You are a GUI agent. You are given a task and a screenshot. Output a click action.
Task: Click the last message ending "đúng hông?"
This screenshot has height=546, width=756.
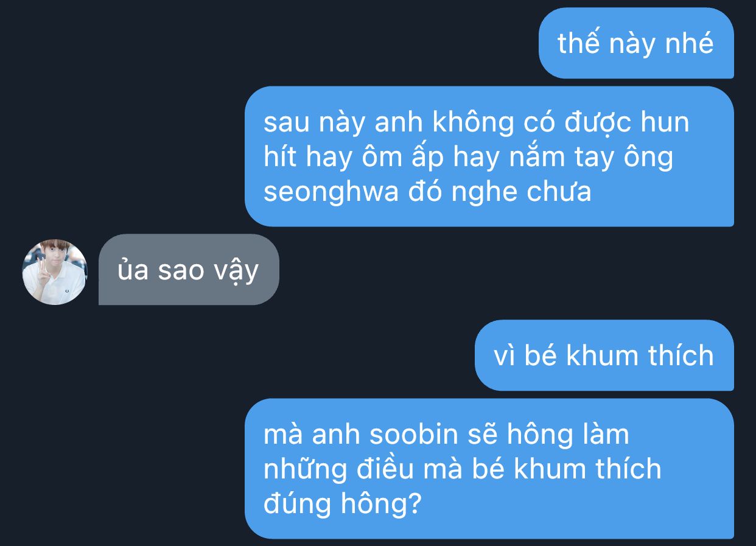pyautogui.click(x=489, y=469)
